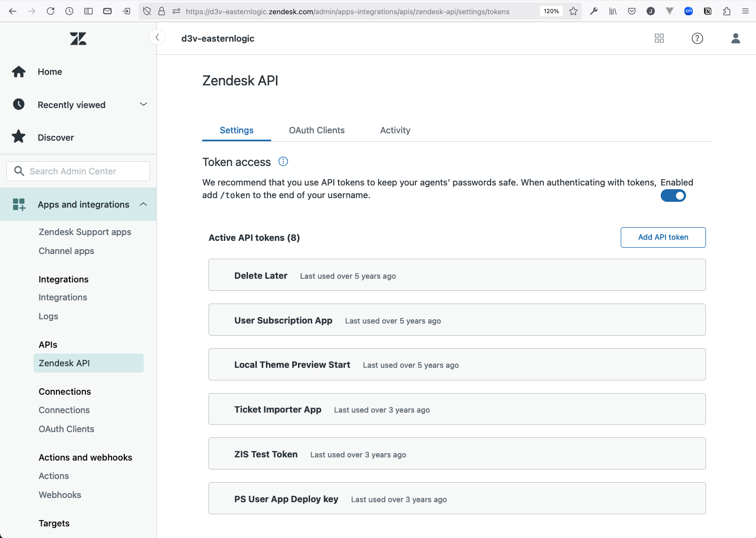Click the Help question mark icon
Viewport: 756px width, 538px height.
(697, 38)
